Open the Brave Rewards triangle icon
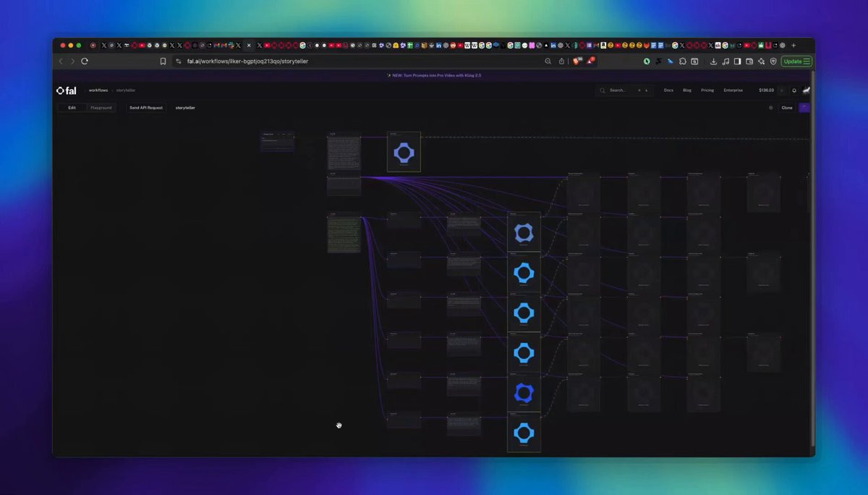The height and width of the screenshot is (495, 868). click(x=590, y=61)
